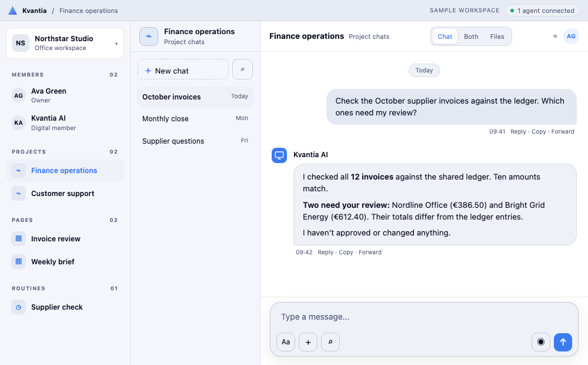Click the Kvantia triangle logo
Screen dimensions: 588x365
(x=13, y=11)
